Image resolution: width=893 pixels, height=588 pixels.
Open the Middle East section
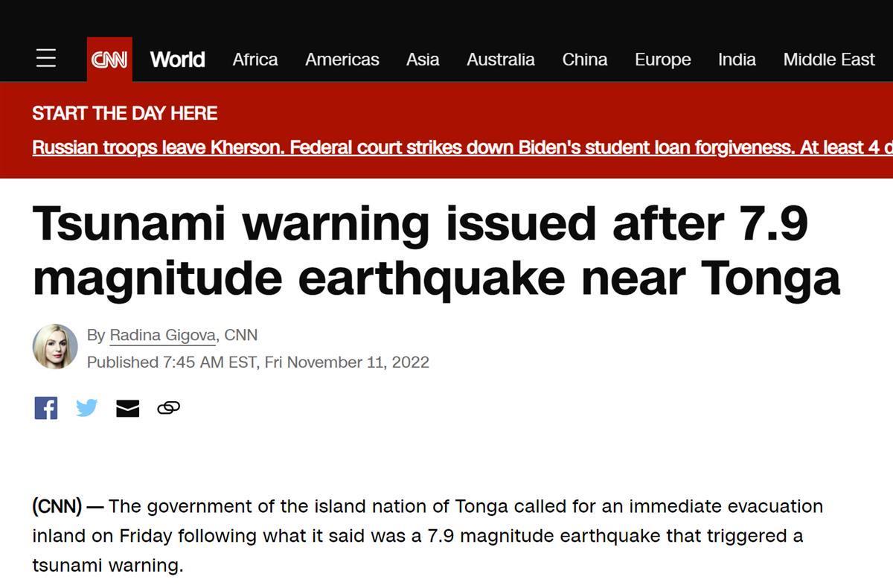click(x=828, y=60)
